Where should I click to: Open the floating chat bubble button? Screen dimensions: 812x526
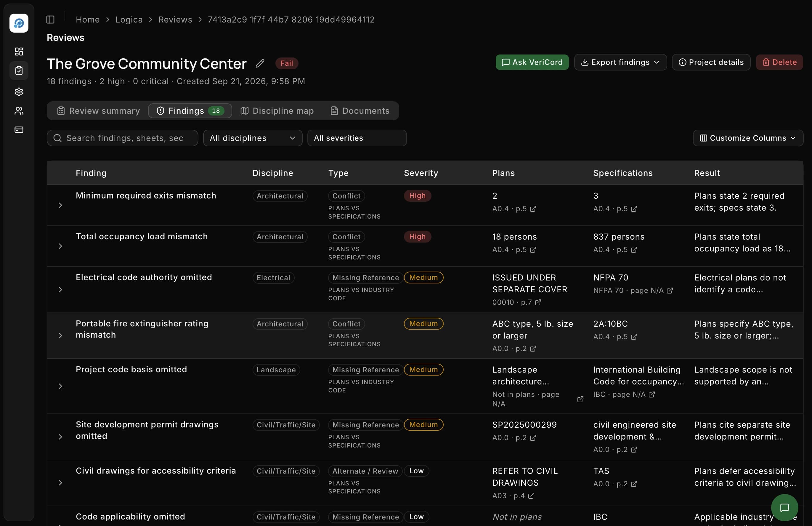click(784, 508)
